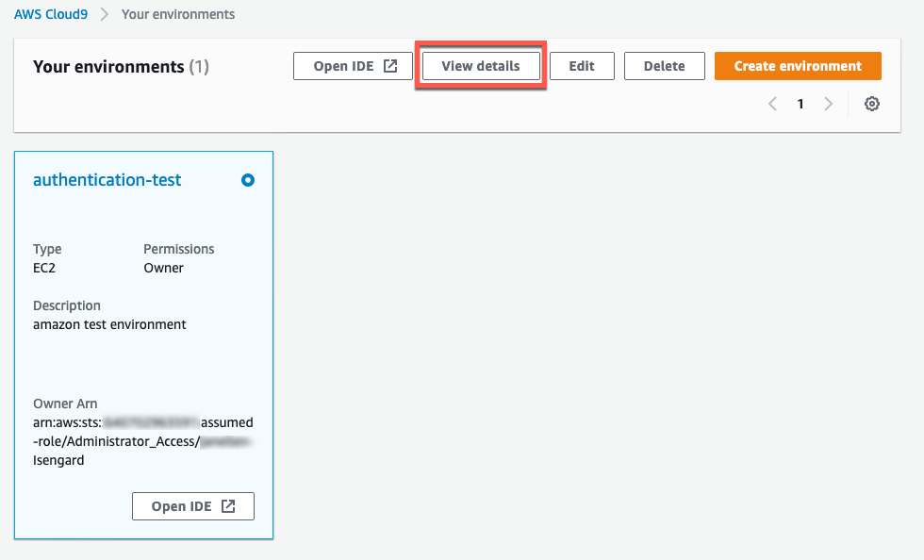Click the View details button

481,66
